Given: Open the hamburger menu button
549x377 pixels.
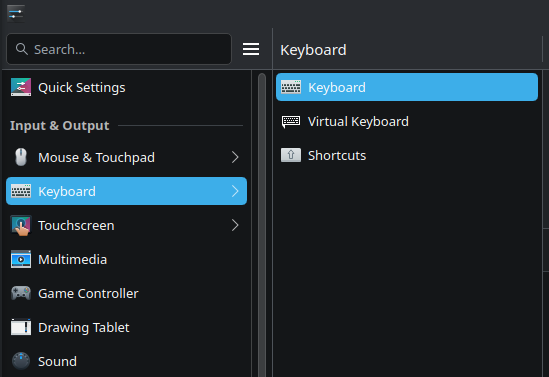Looking at the screenshot, I should (251, 49).
